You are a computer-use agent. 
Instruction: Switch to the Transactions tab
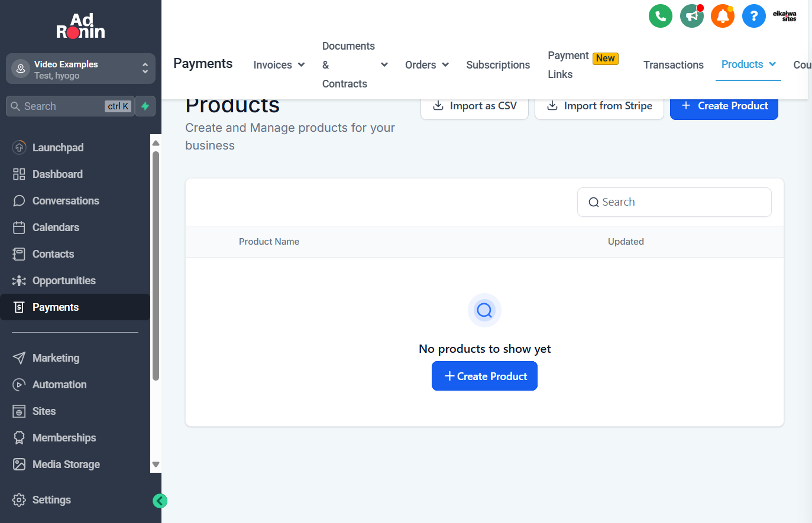click(x=673, y=65)
